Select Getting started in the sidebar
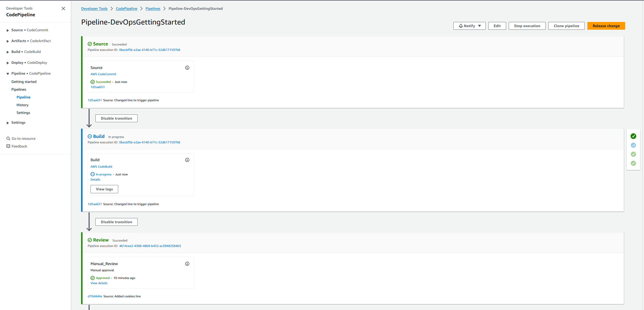This screenshot has height=310, width=644. pos(24,82)
